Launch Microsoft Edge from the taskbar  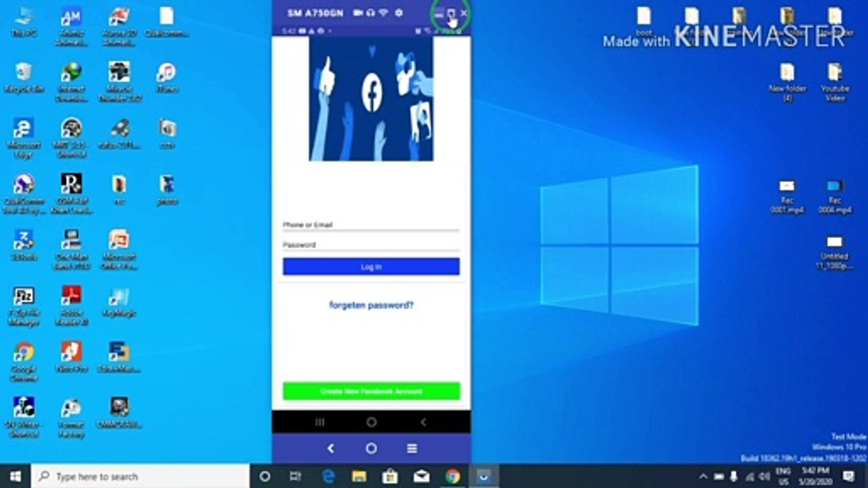(x=329, y=476)
